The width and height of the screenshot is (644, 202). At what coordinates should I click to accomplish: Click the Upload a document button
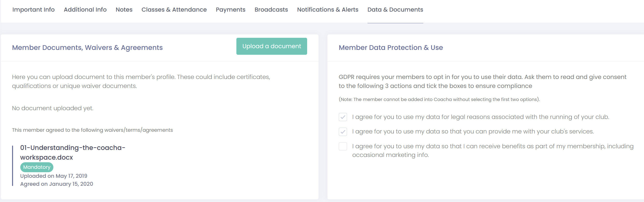[271, 46]
